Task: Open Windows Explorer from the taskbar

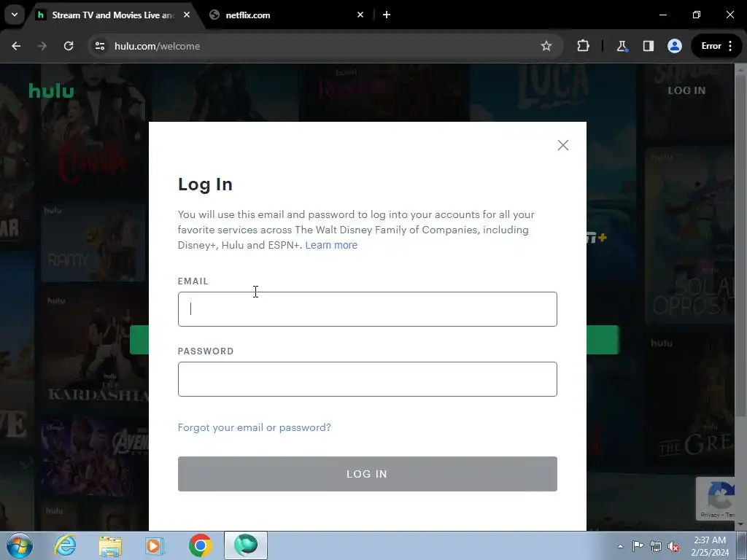Action: tap(110, 545)
